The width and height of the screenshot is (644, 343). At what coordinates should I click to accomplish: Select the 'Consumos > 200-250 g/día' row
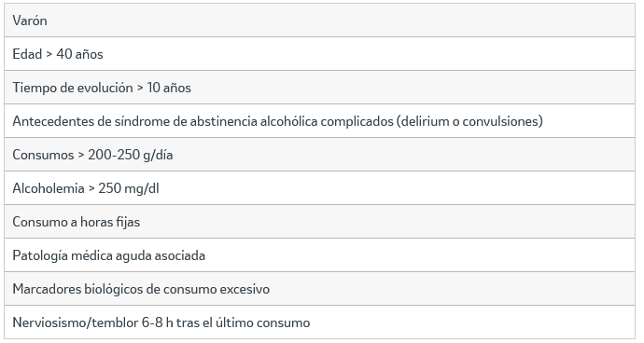[319, 155]
